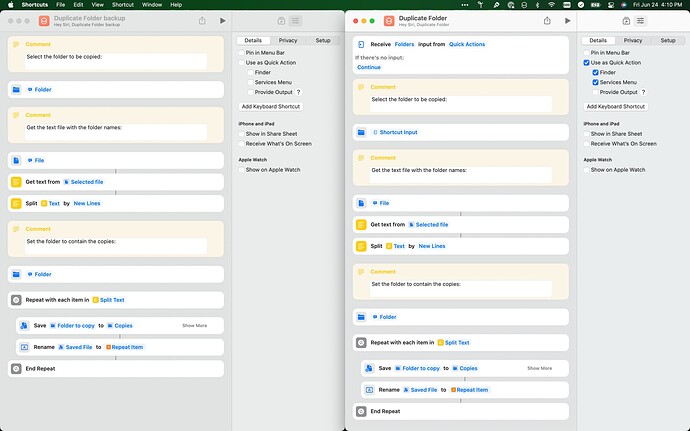The width and height of the screenshot is (690, 431).
Task: Open the Quick Actions input source selector
Action: pyautogui.click(x=467, y=44)
